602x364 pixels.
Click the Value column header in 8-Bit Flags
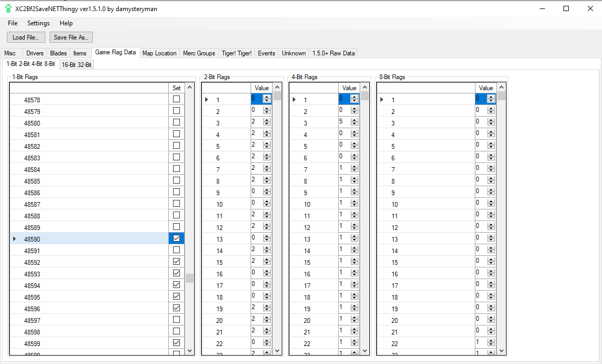(x=486, y=88)
